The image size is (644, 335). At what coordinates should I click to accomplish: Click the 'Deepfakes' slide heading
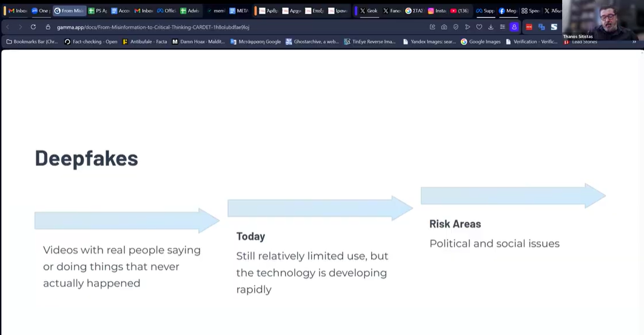point(86,158)
